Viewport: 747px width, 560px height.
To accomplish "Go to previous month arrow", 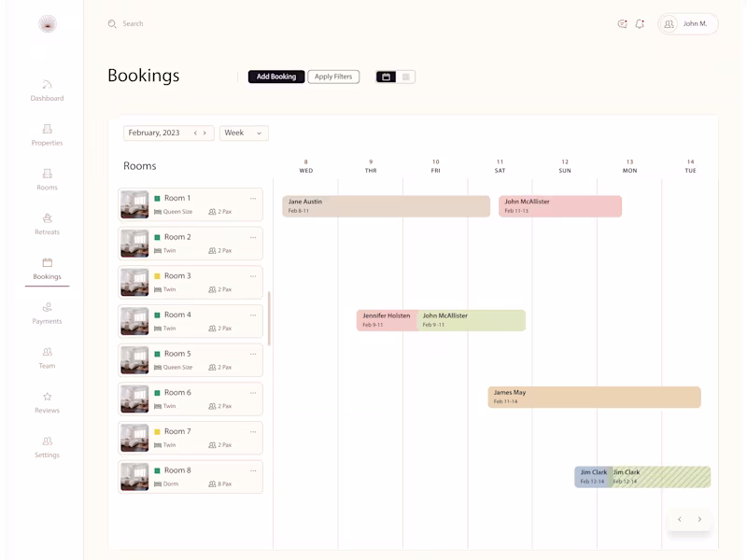I will [195, 133].
